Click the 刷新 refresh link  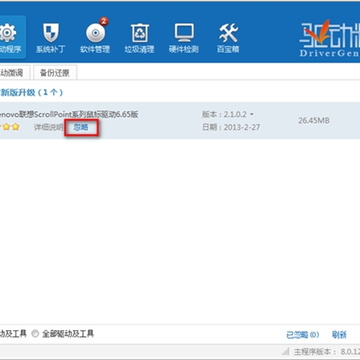339,335
